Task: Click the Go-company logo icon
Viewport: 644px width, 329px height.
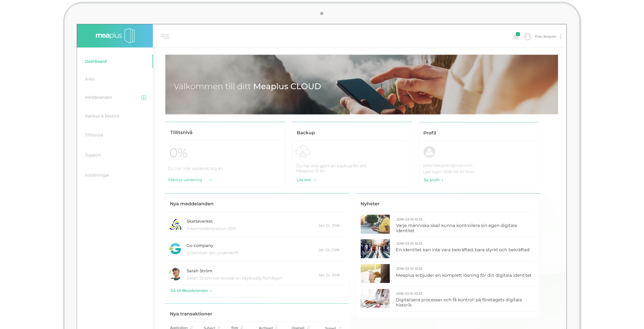Action: [x=175, y=249]
